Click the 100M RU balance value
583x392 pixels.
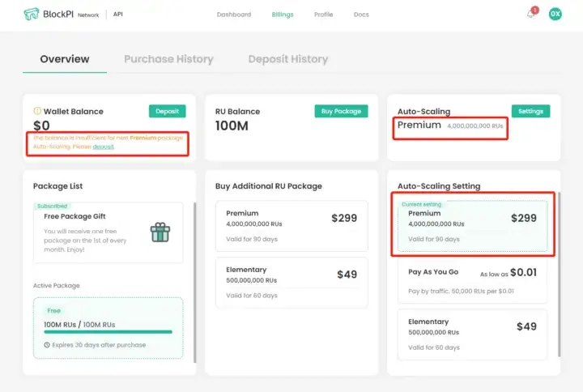[x=232, y=126]
